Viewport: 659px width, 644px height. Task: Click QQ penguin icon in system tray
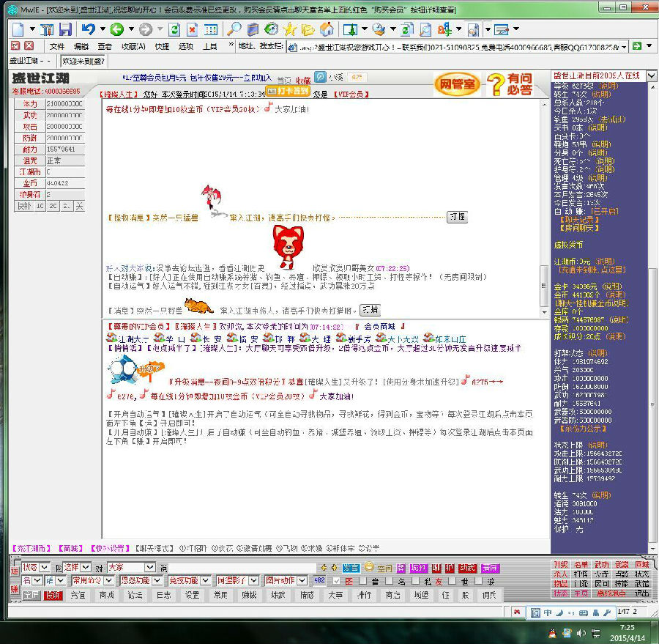pos(552,633)
